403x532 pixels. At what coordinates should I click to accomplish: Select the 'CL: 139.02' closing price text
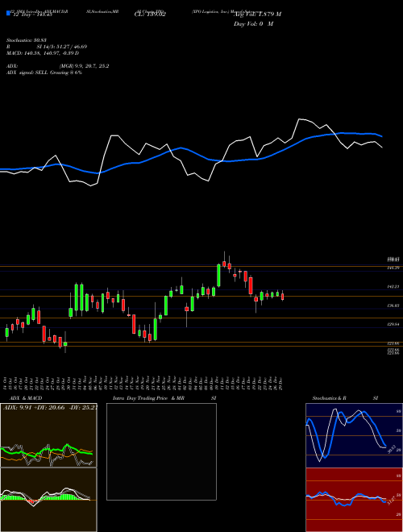coord(149,15)
